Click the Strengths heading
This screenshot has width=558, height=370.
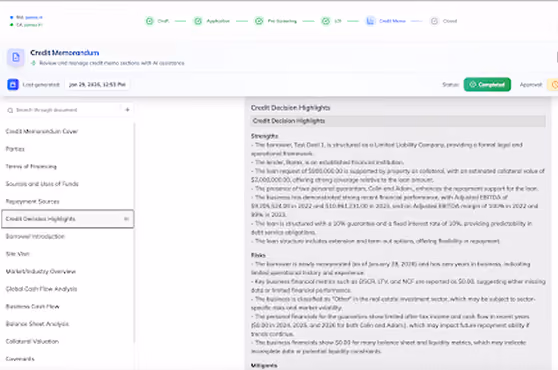(264, 136)
